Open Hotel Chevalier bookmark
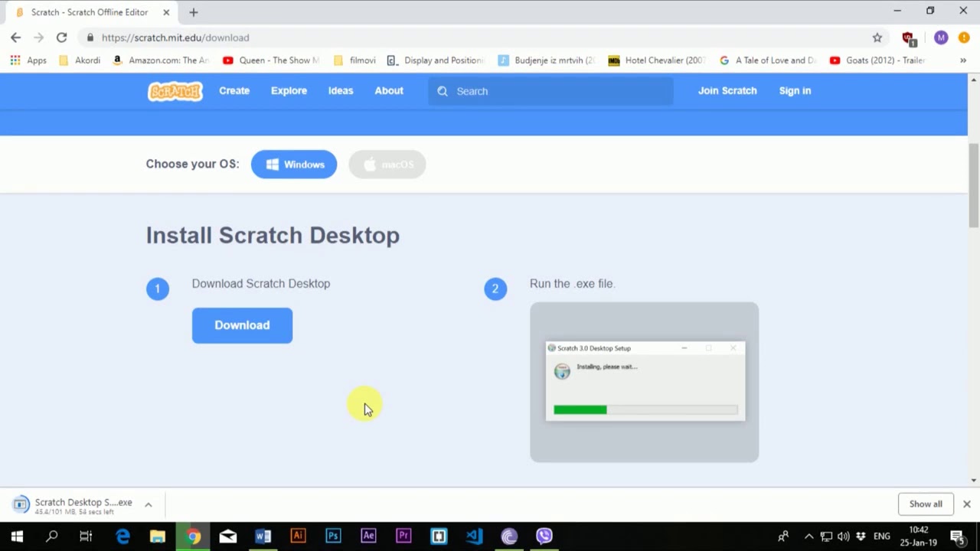The image size is (980, 551). (656, 60)
